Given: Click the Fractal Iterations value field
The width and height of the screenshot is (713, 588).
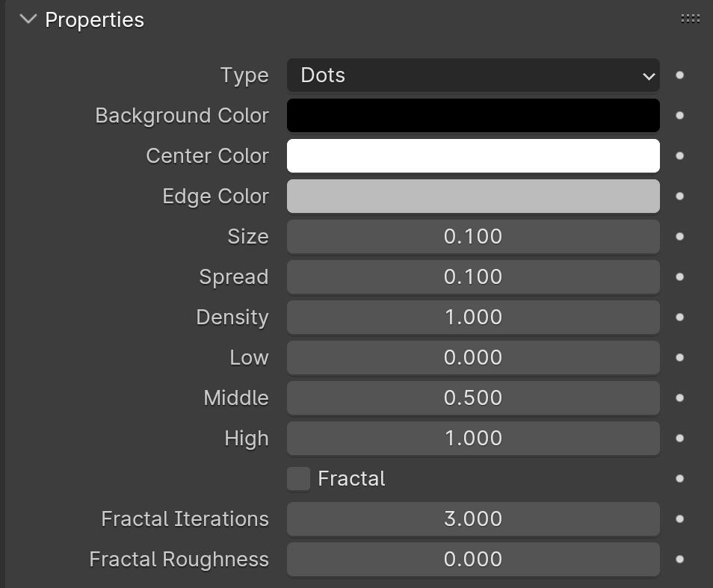Looking at the screenshot, I should [x=473, y=519].
